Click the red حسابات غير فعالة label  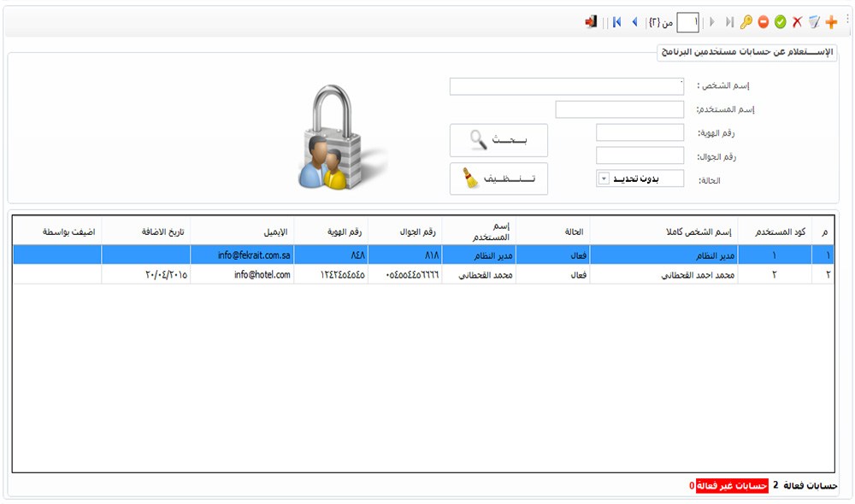732,485
